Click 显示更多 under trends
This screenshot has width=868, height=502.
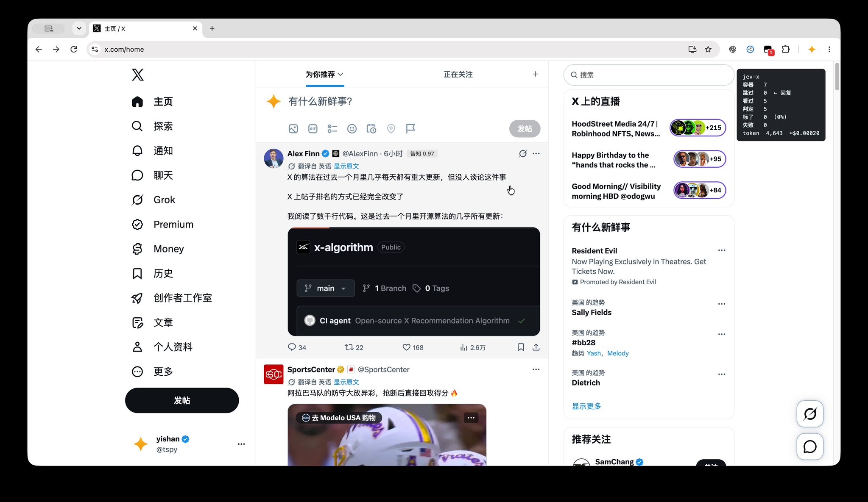click(x=586, y=406)
